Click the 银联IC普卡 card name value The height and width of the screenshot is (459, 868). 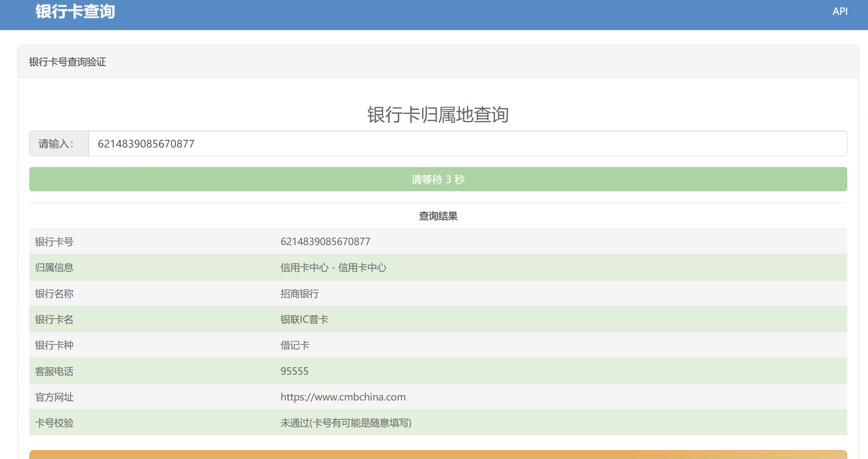[x=304, y=319]
